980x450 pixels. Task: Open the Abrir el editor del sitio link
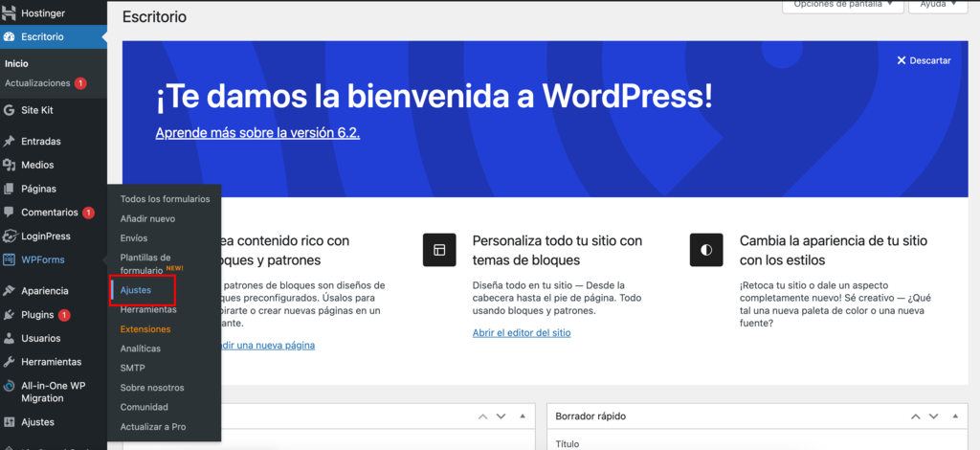tap(522, 333)
